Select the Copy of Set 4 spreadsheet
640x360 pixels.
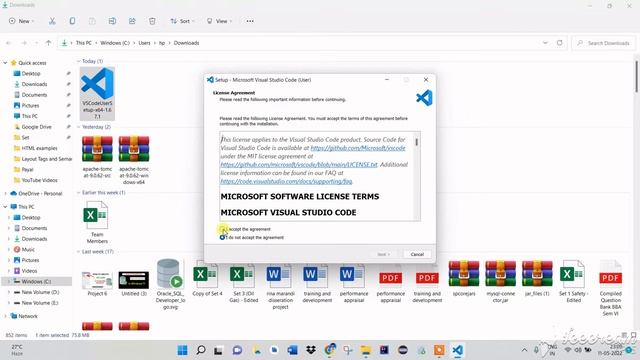(x=207, y=278)
